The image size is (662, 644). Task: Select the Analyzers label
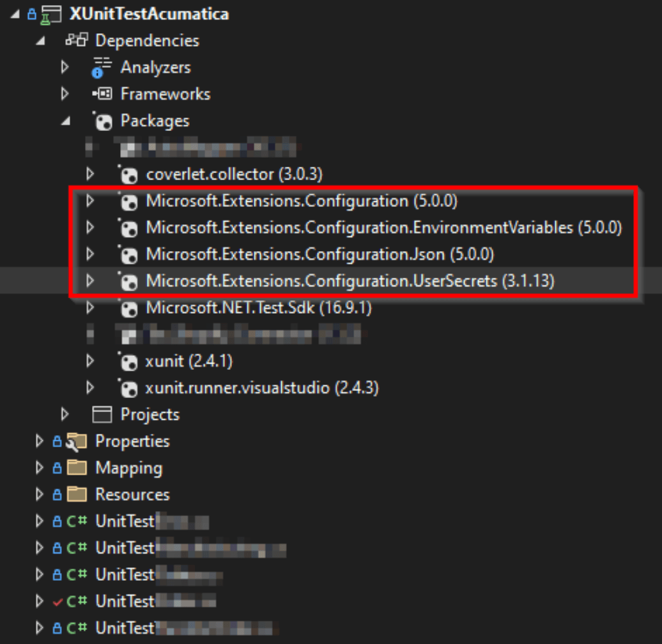pos(156,68)
